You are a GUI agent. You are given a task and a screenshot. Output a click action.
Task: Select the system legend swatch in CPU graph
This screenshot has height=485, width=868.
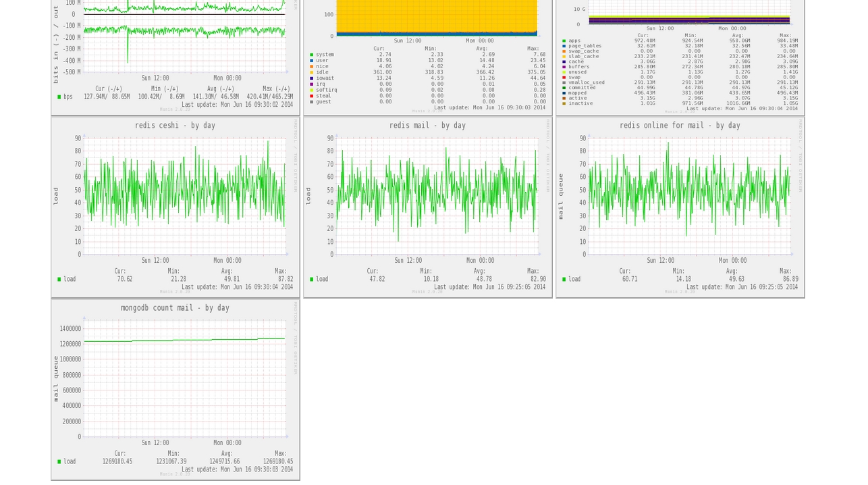pyautogui.click(x=312, y=55)
